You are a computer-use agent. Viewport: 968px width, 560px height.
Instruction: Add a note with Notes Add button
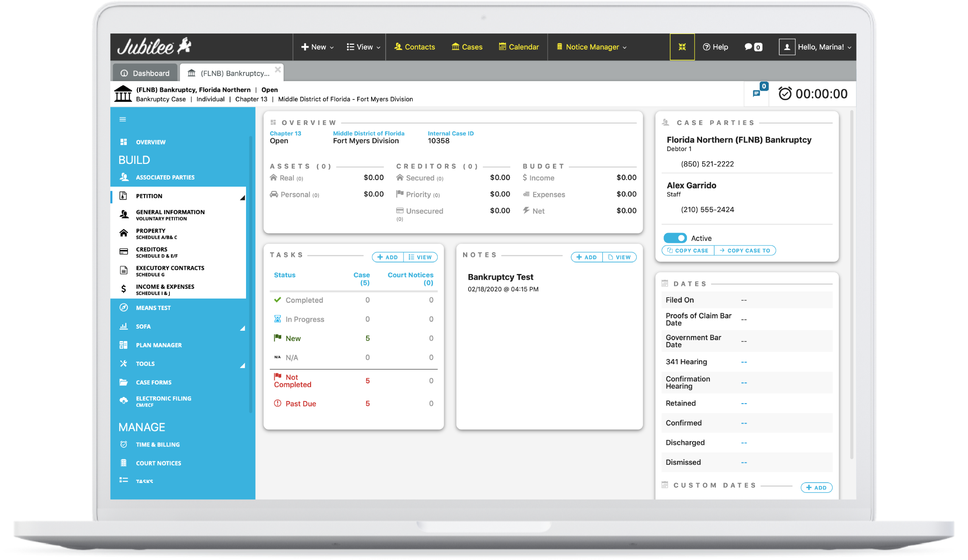pos(587,257)
